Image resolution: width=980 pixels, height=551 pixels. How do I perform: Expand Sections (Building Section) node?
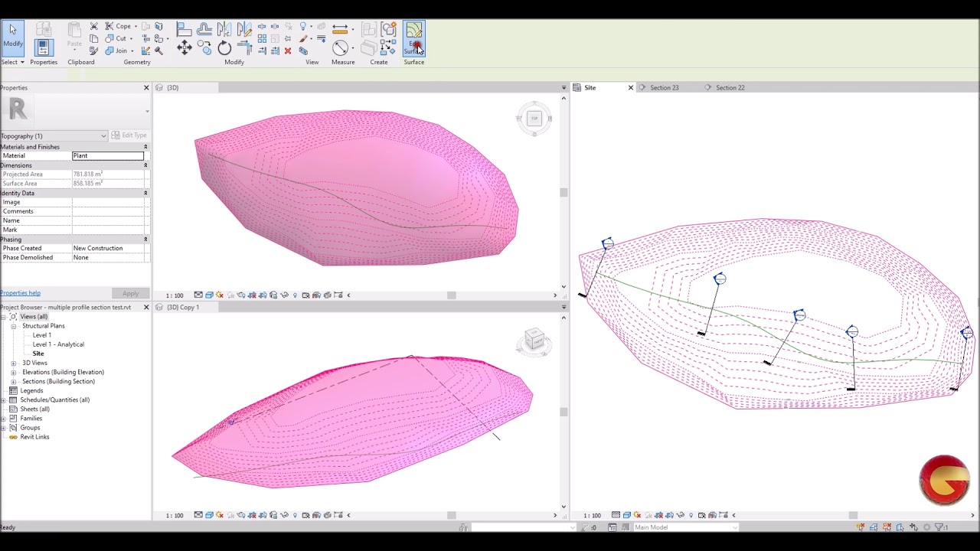[x=13, y=381]
